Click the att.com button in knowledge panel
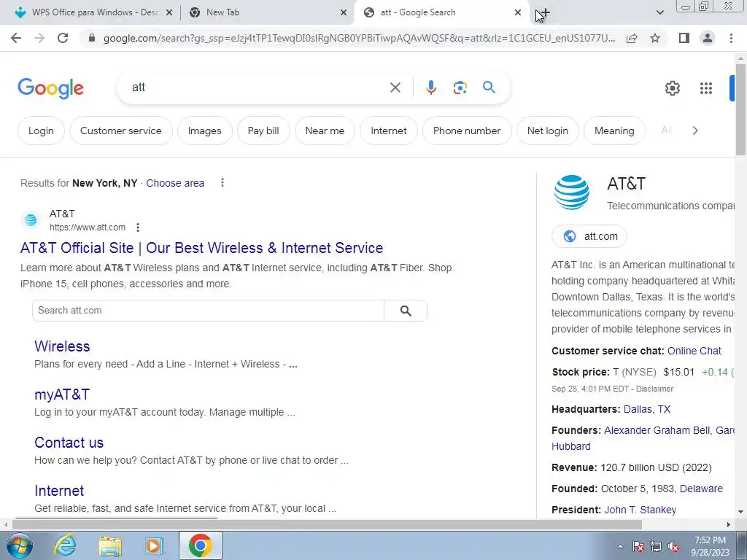This screenshot has height=560, width=747. pyautogui.click(x=589, y=236)
